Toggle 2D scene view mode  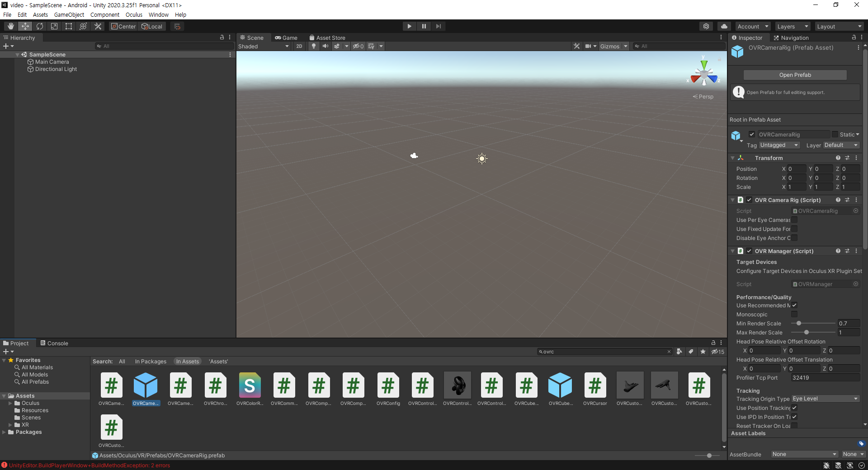[299, 46]
